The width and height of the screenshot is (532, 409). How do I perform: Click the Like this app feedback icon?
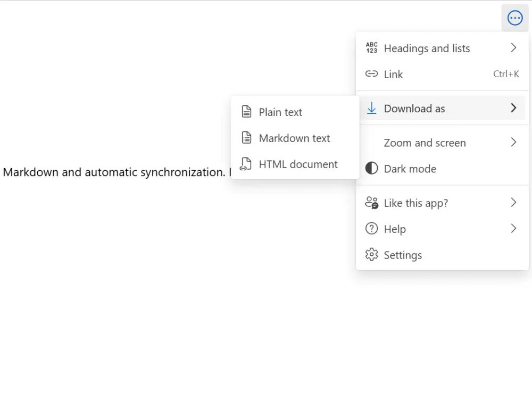[371, 203]
